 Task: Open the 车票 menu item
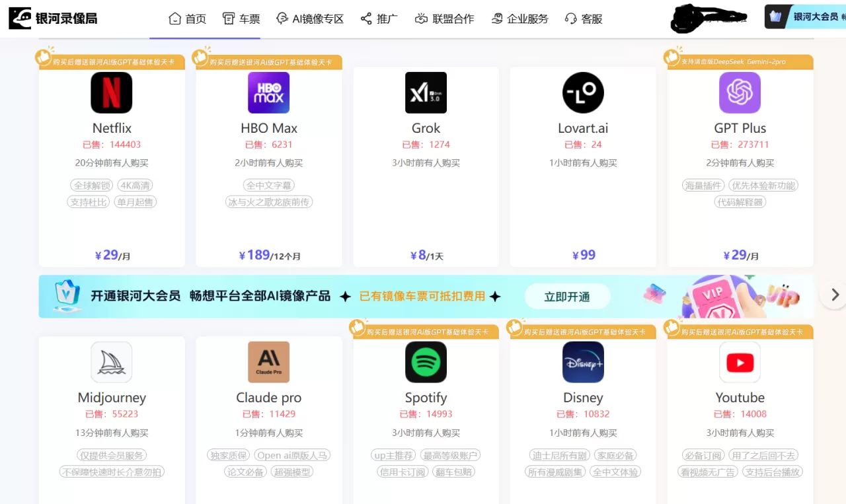click(241, 18)
